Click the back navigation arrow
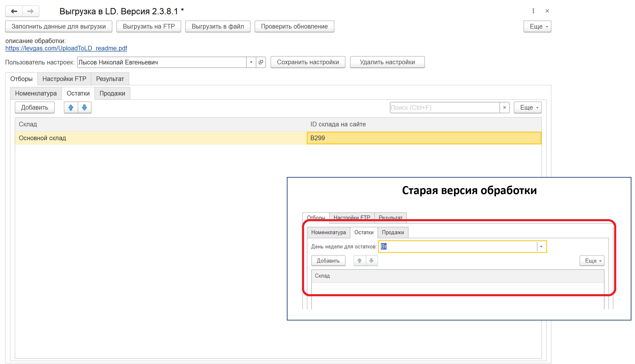Screen dimensions: 635x364 pyautogui.click(x=14, y=11)
